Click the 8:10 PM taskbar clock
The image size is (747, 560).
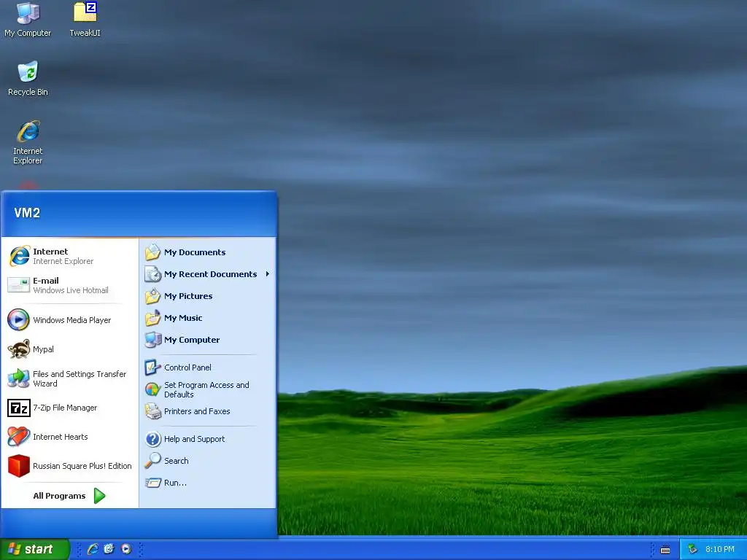719,549
